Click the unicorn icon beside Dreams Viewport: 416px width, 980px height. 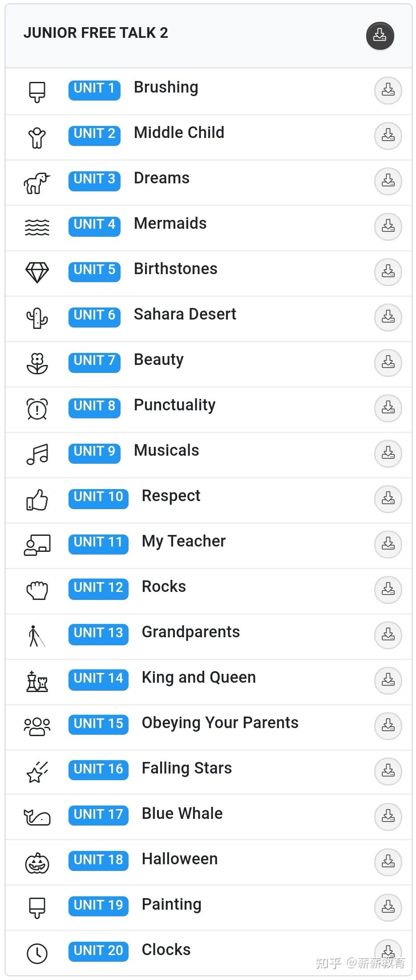coord(37,182)
